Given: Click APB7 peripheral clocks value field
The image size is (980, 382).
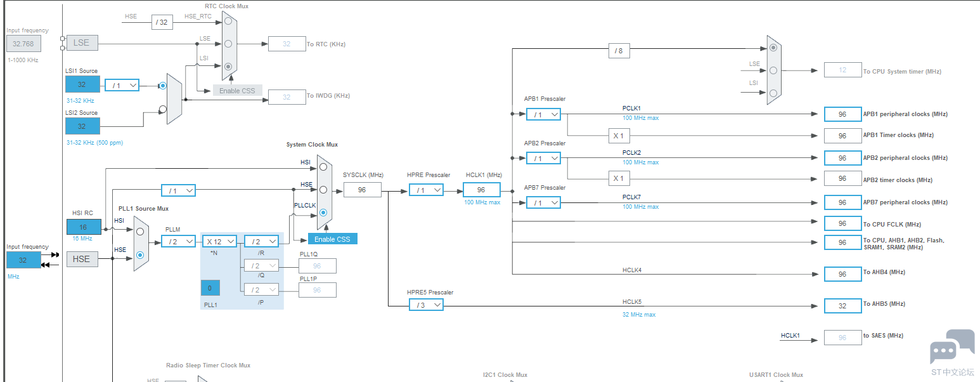Looking at the screenshot, I should coord(842,202).
